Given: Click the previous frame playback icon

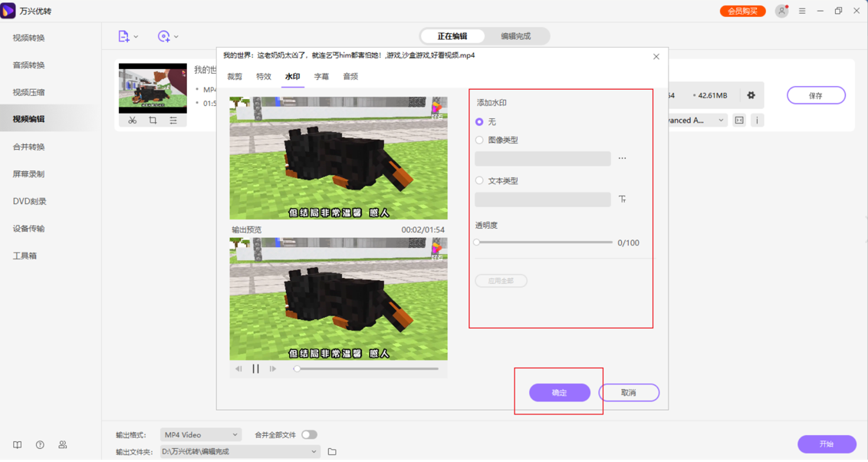Looking at the screenshot, I should click(238, 369).
